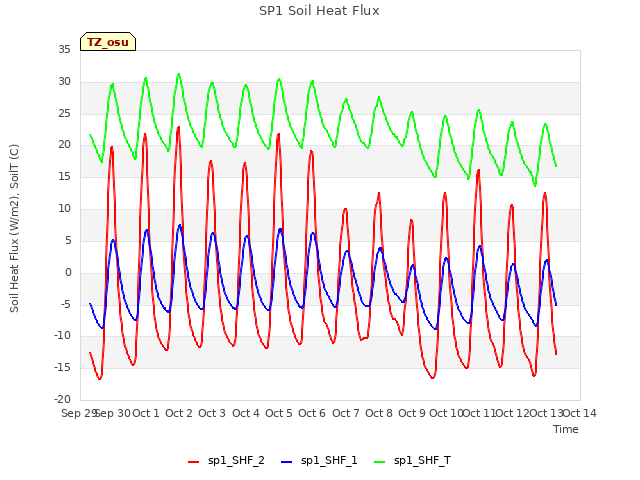Click the Oct 5 x-axis tick label
The image size is (640, 480).
point(279,413)
